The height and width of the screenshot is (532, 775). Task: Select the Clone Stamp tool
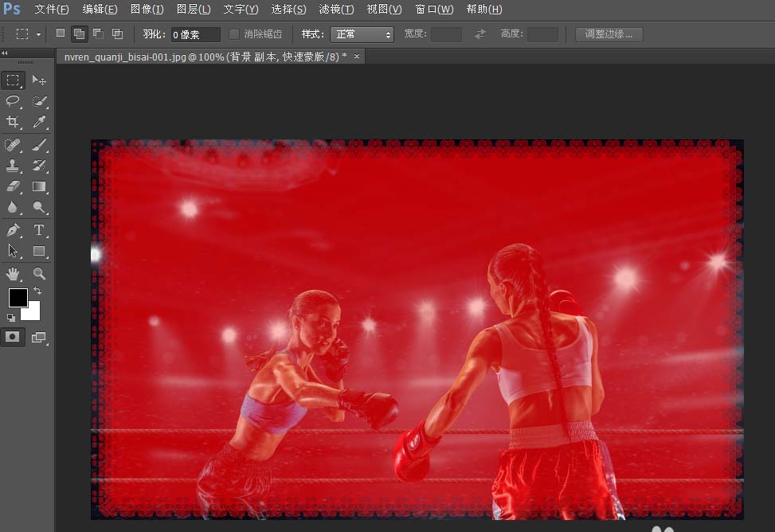point(13,166)
